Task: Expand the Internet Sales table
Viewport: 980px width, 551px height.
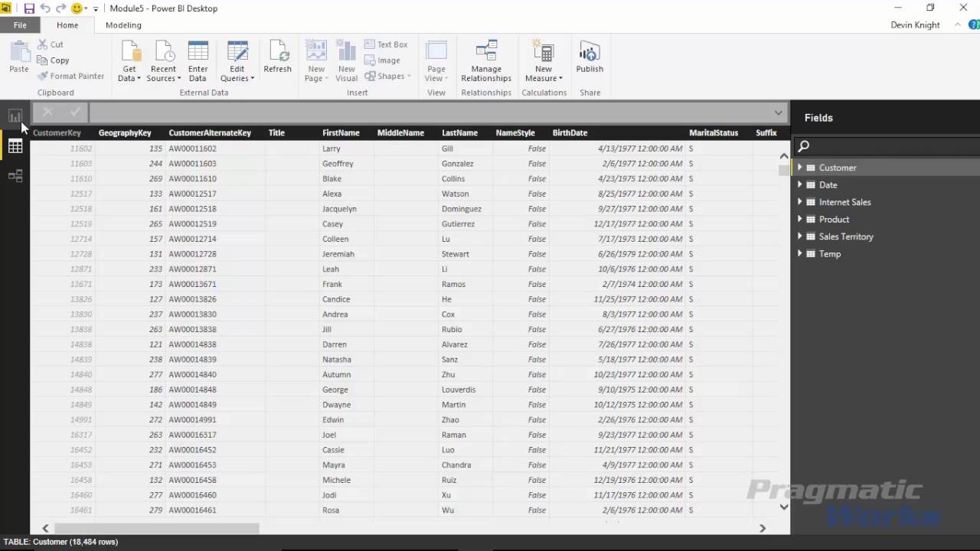Action: pos(800,201)
